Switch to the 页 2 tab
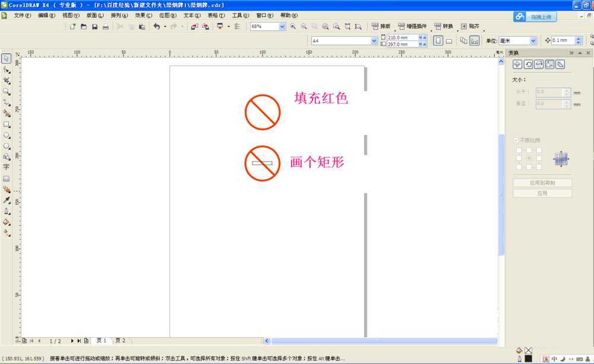 (x=121, y=340)
